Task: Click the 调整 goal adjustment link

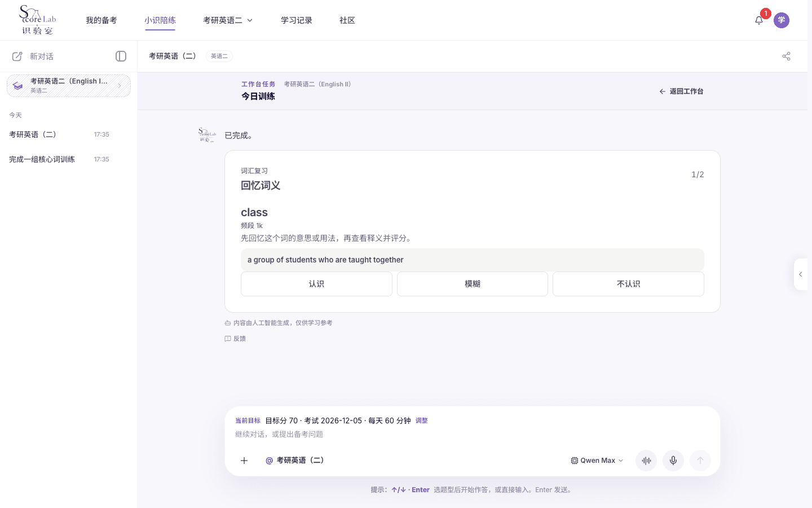Action: (422, 421)
